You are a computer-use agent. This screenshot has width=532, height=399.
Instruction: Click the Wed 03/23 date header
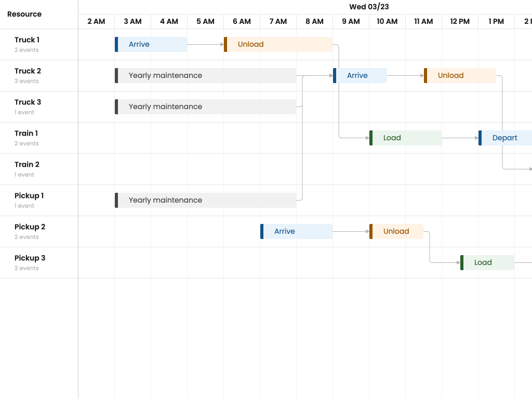pos(369,7)
